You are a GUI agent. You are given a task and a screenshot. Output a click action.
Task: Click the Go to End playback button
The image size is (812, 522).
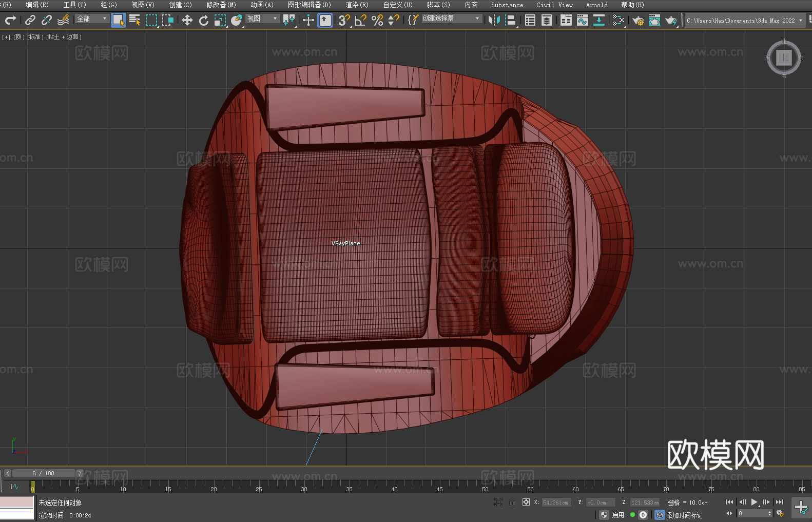pyautogui.click(x=780, y=502)
